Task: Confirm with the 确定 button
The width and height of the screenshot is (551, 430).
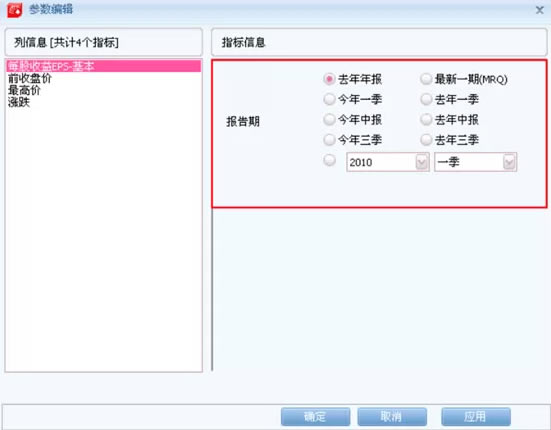Action: tap(315, 417)
